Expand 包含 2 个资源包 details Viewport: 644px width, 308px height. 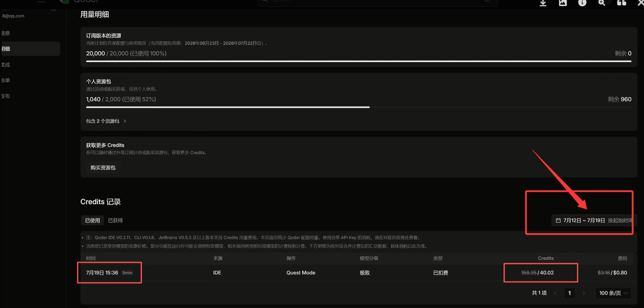[106, 121]
